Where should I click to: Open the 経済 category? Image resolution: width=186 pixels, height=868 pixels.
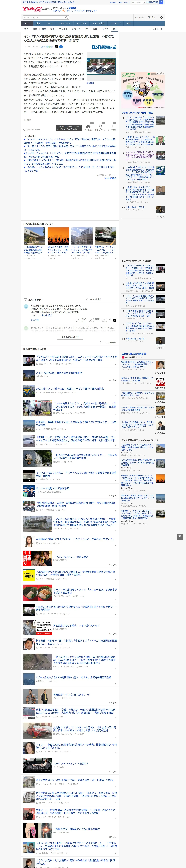52,29
